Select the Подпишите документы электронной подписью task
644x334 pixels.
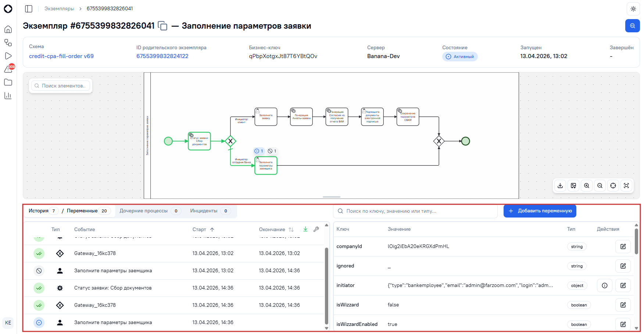tap(372, 117)
